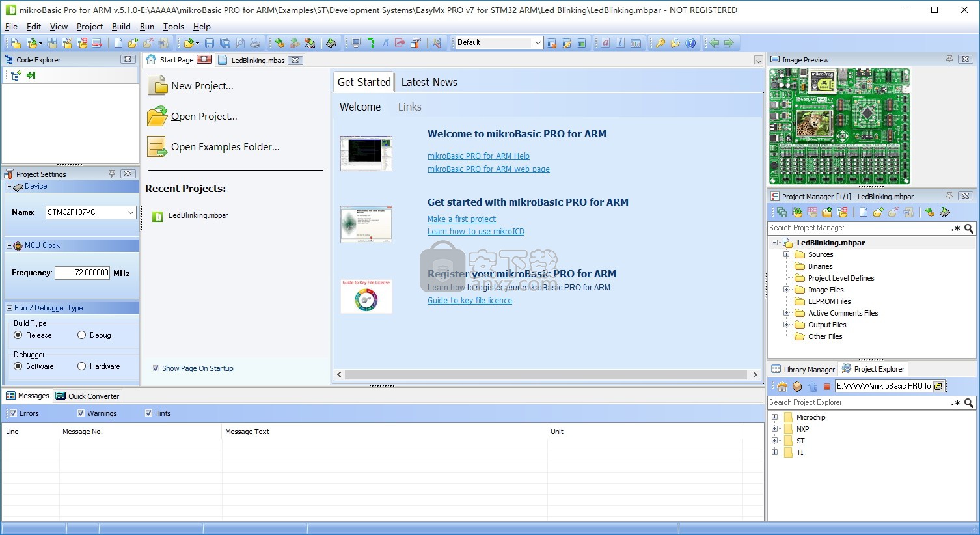Select the Software debugger radio button
This screenshot has width=980, height=535.
point(18,366)
